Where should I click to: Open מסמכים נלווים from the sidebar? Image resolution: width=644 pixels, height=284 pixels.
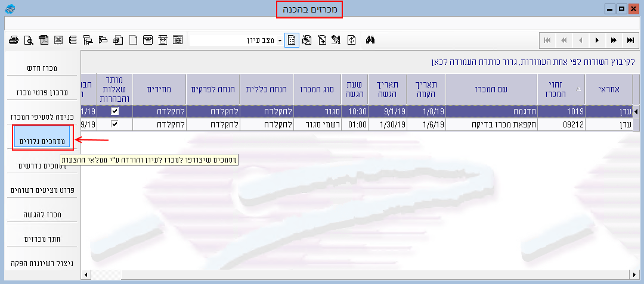pyautogui.click(x=42, y=141)
